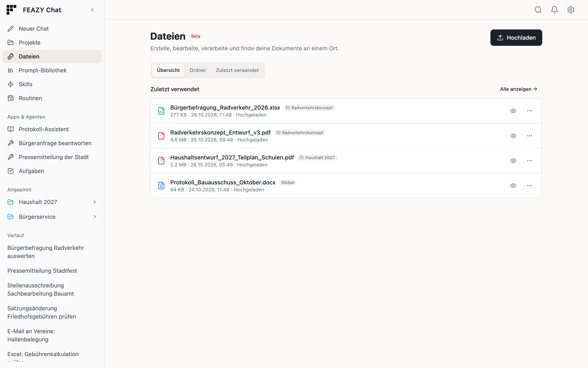Preview Protokoll_Bauausschuss_Oktober.docx via eye icon
Screen dimensions: 588x368
pos(513,186)
